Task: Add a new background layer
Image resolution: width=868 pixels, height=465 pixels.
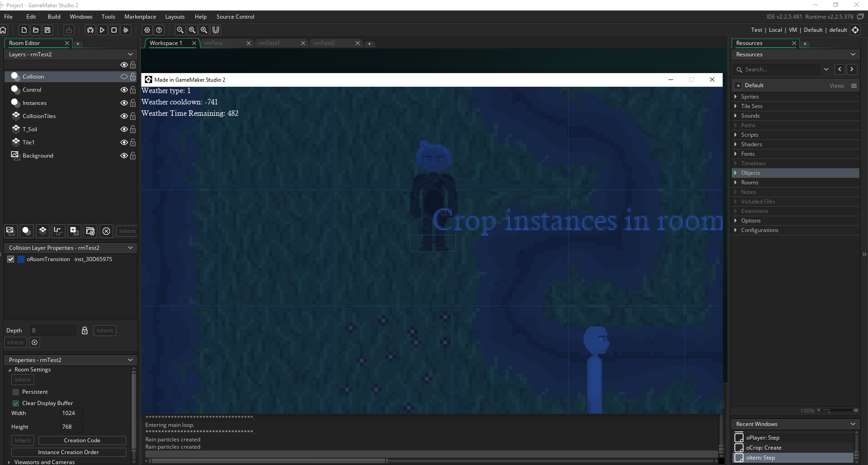Action: point(10,231)
